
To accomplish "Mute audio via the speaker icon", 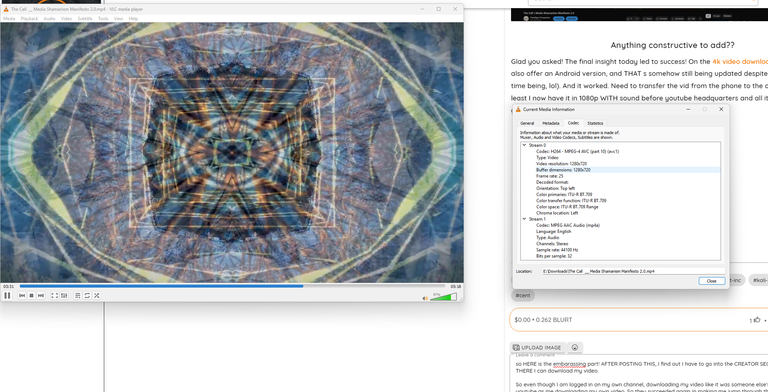I will click(425, 297).
